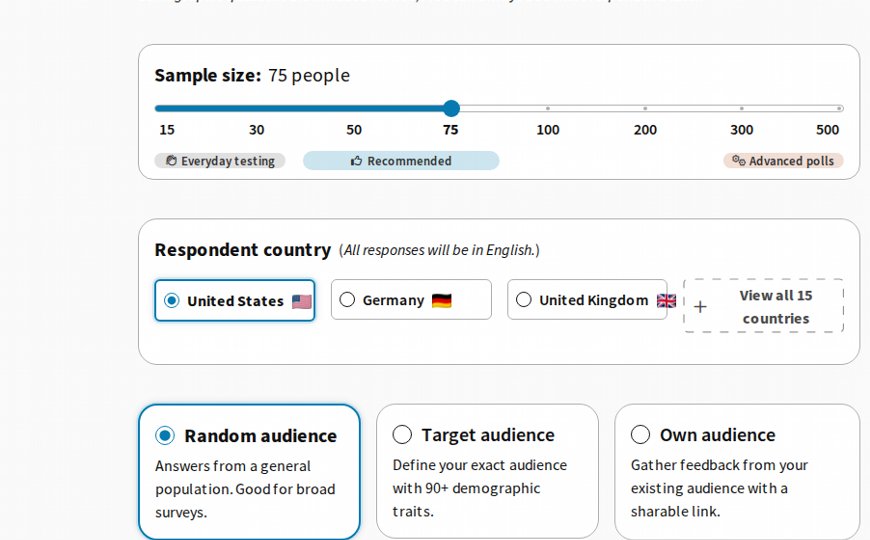Click the United States flag icon

coord(302,301)
